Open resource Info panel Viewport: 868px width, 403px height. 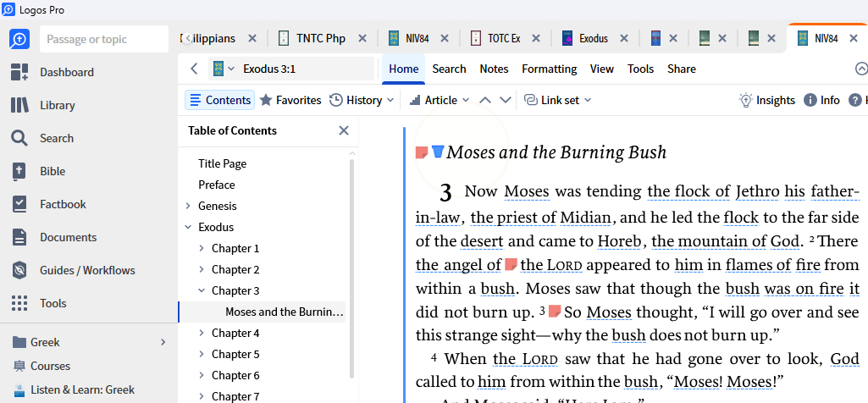pos(822,100)
